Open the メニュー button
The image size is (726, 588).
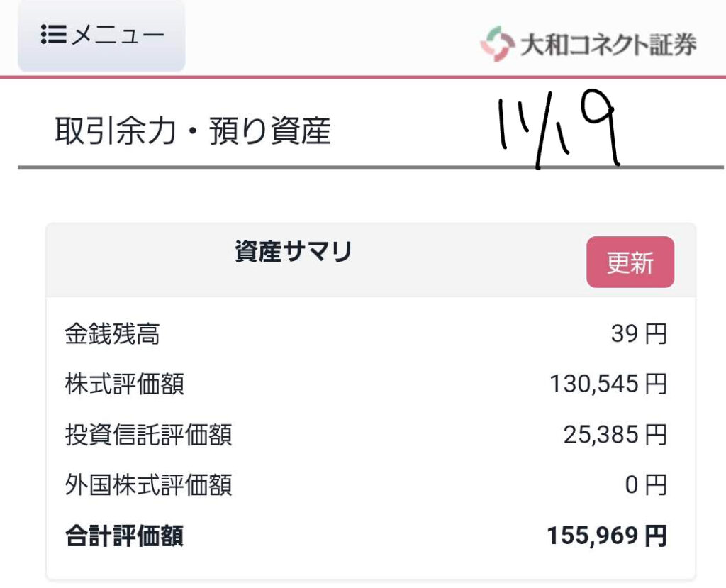pyautogui.click(x=101, y=35)
